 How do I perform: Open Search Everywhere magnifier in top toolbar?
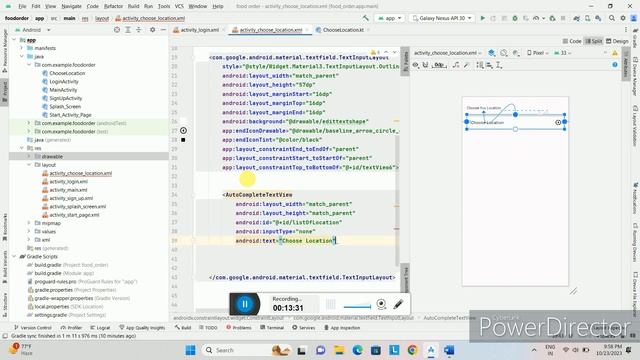(x=612, y=18)
